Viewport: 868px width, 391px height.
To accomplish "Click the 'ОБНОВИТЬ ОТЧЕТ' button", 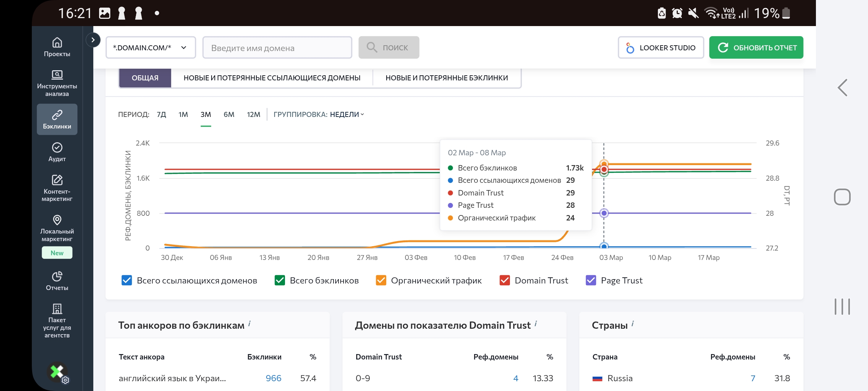I will 756,47.
